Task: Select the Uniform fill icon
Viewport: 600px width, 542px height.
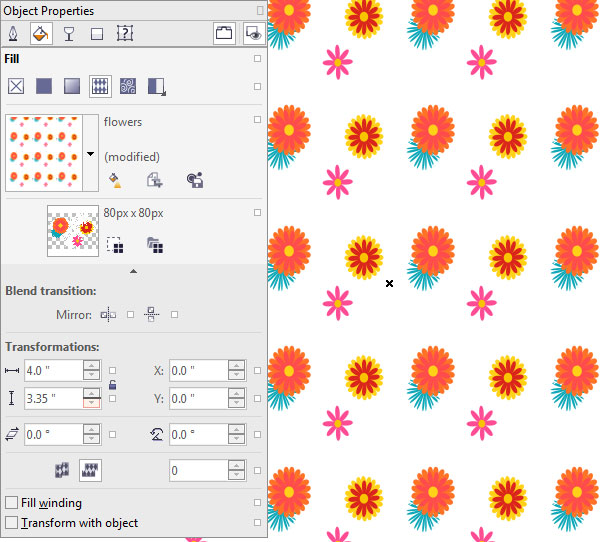Action: (44, 86)
